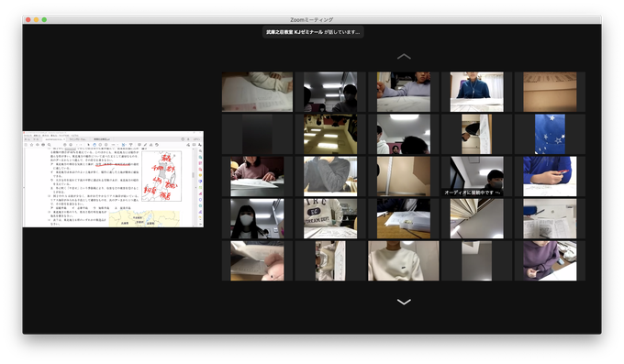This screenshot has height=364, width=624.
Task: Select the girl in pink writing video
Action: click(x=257, y=176)
